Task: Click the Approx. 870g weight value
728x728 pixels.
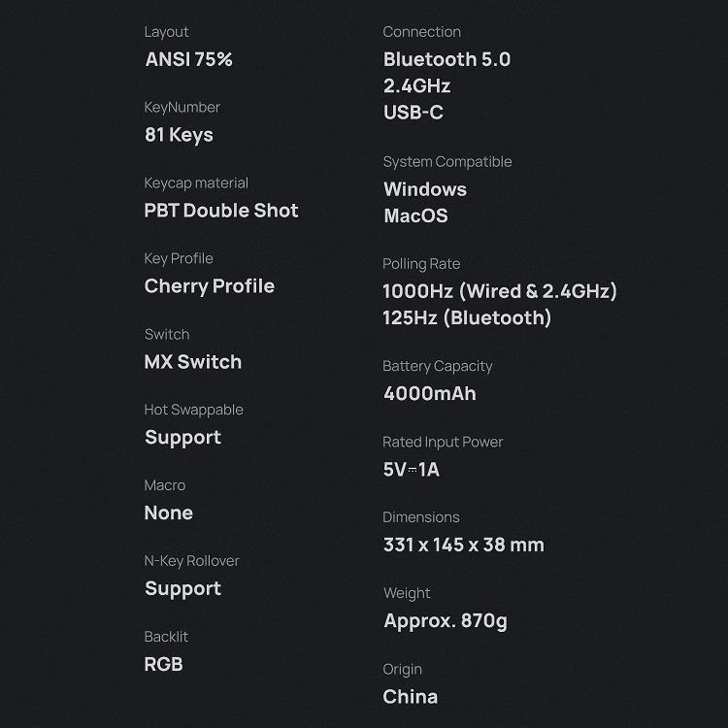Action: coord(445,620)
